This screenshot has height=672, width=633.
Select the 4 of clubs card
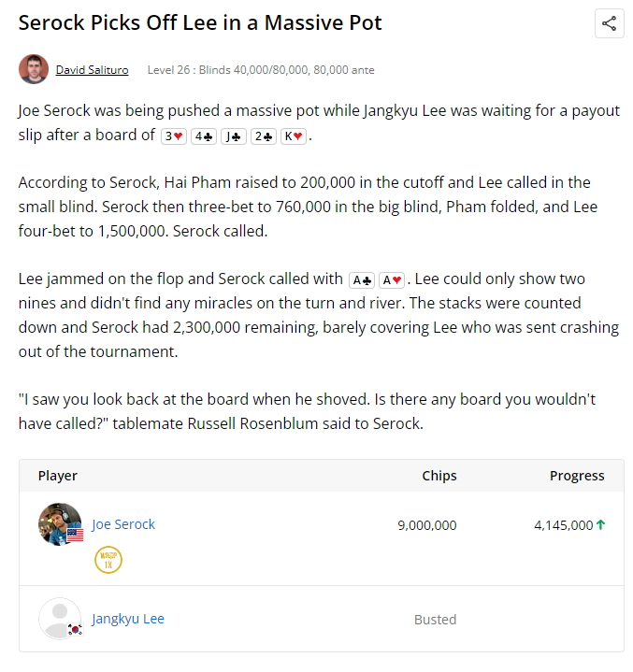pos(204,136)
